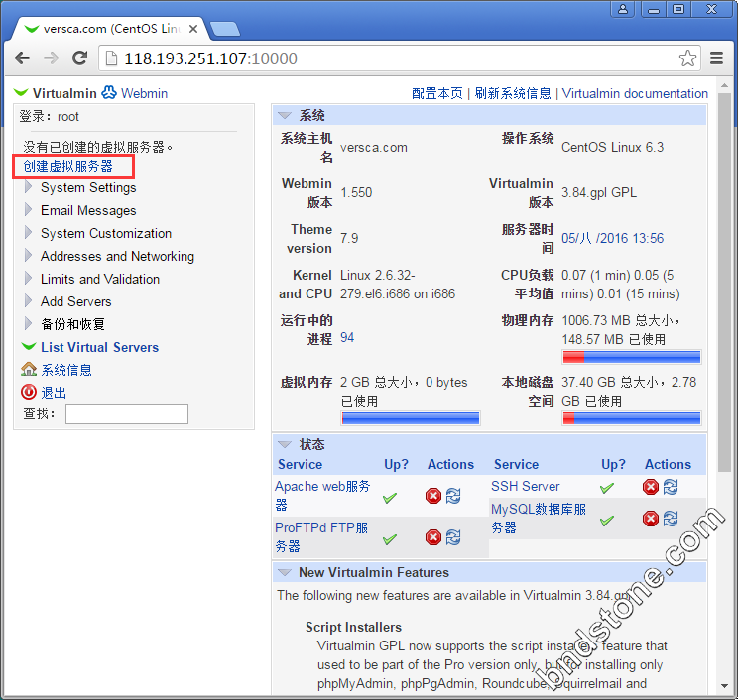Click 退出 to log out
The width and height of the screenshot is (738, 700).
pos(54,393)
